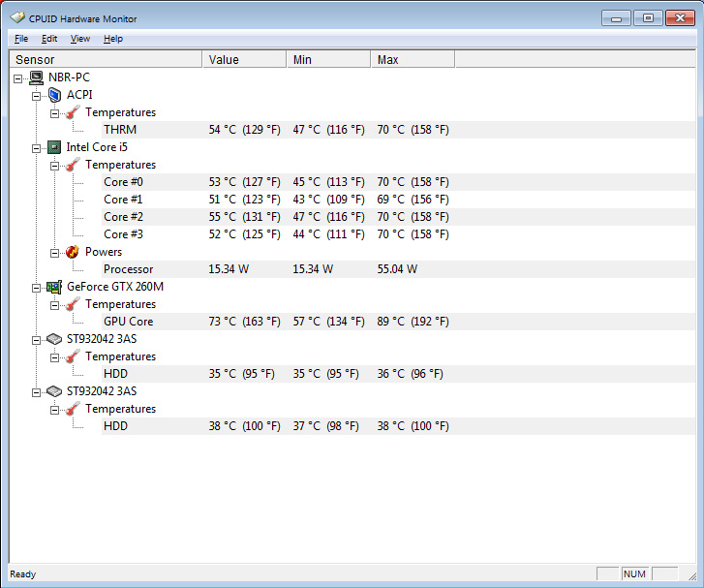The width and height of the screenshot is (704, 588).
Task: Collapse the NBR-PC root node
Action: [x=17, y=78]
